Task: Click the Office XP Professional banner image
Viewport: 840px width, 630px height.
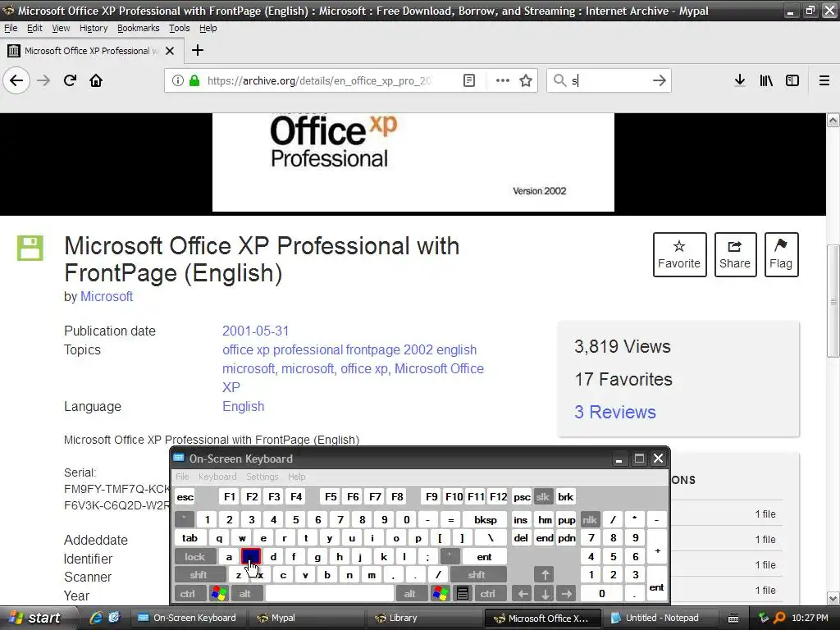Action: point(413,162)
